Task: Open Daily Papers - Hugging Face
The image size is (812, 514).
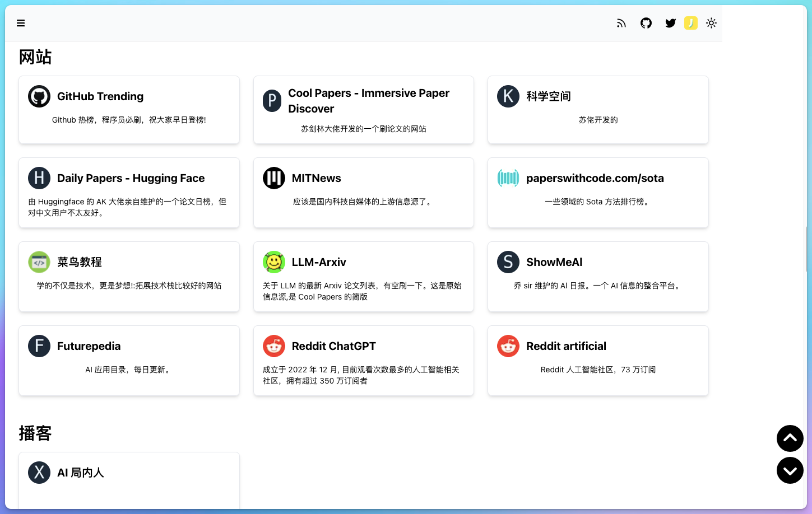Action: point(131,178)
